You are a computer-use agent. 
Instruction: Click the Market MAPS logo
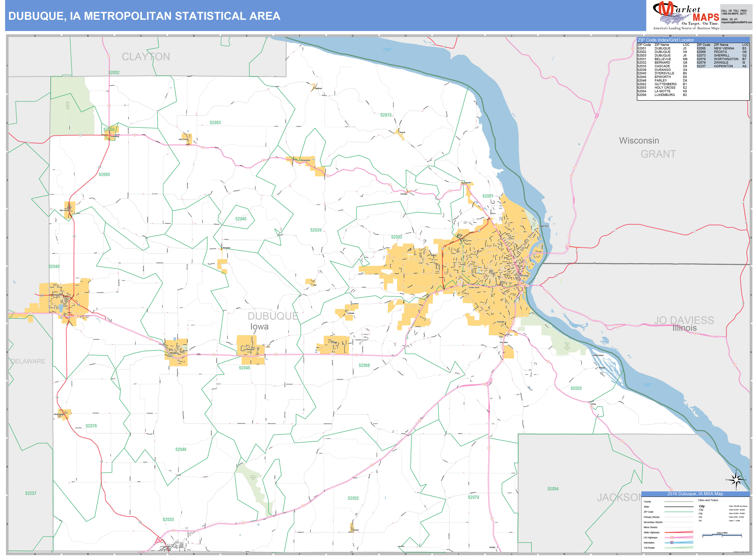coord(686,15)
